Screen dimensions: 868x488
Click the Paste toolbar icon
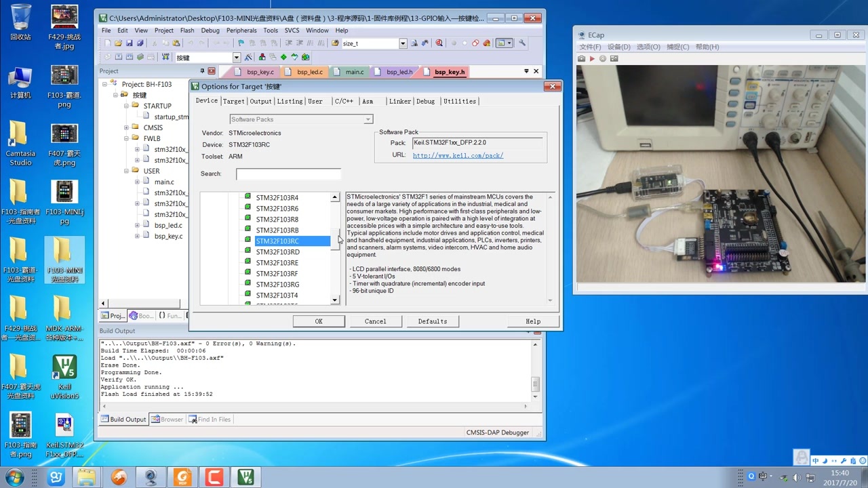click(176, 43)
